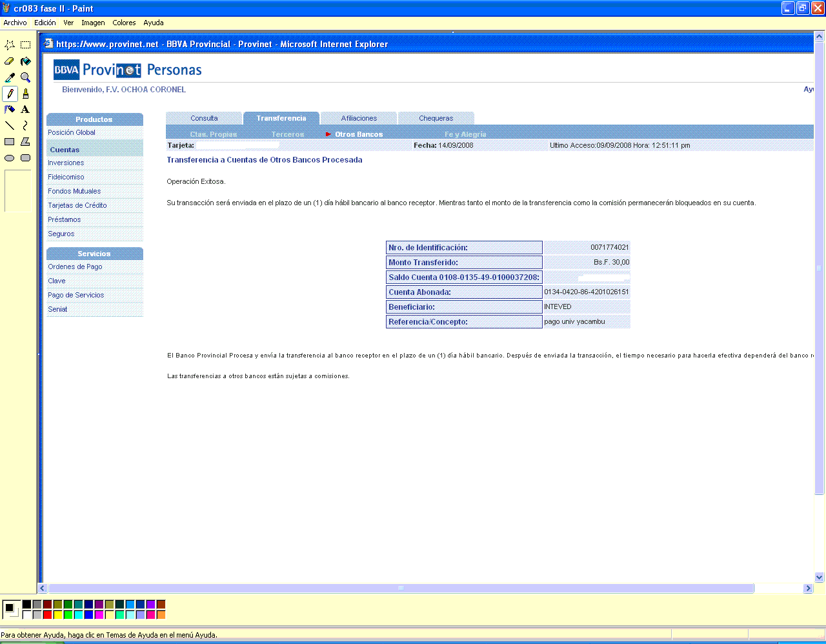Select the Rounded Rectangle tool

[x=26, y=158]
